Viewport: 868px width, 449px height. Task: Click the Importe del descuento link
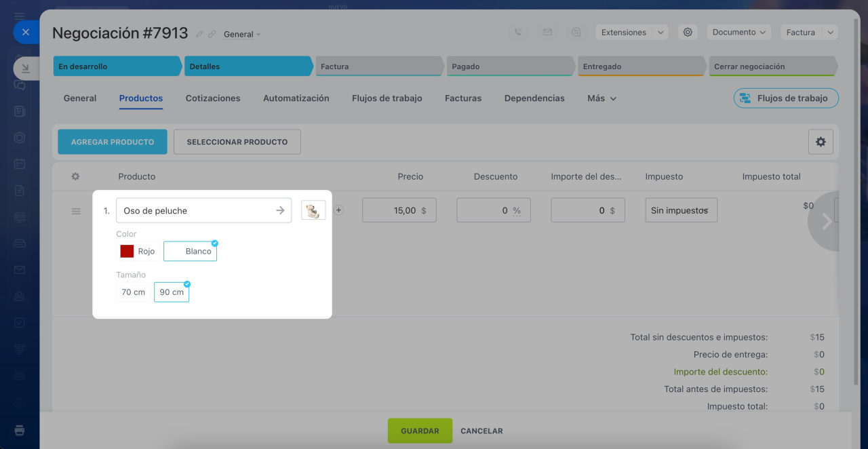click(720, 372)
